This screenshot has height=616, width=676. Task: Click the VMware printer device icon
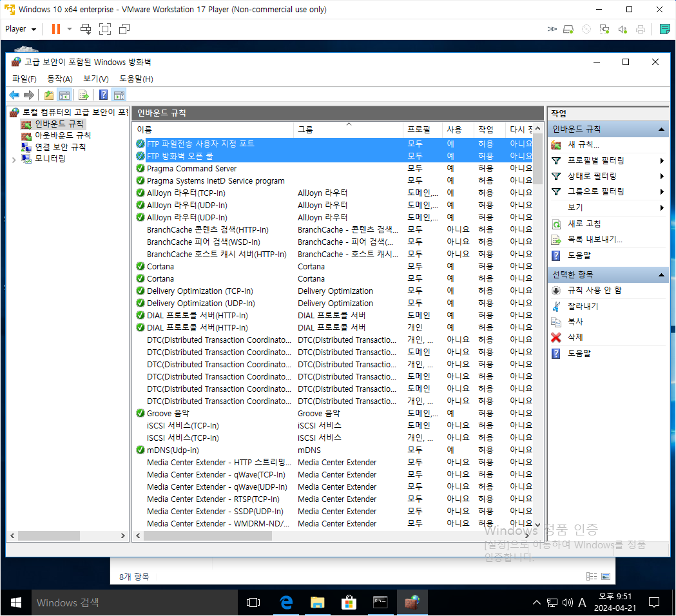pyautogui.click(x=641, y=29)
